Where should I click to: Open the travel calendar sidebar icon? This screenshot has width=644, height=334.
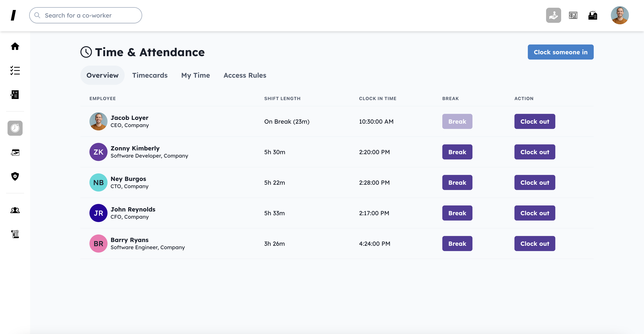[x=15, y=152]
